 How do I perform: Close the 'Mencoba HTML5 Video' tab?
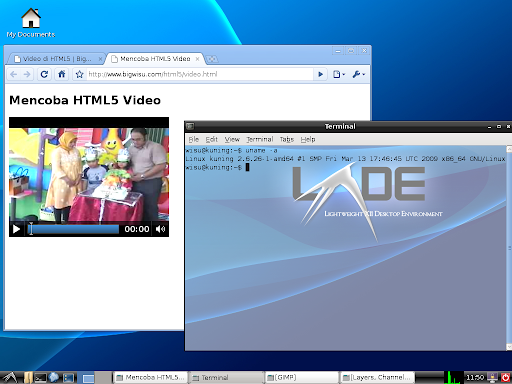(x=197, y=59)
